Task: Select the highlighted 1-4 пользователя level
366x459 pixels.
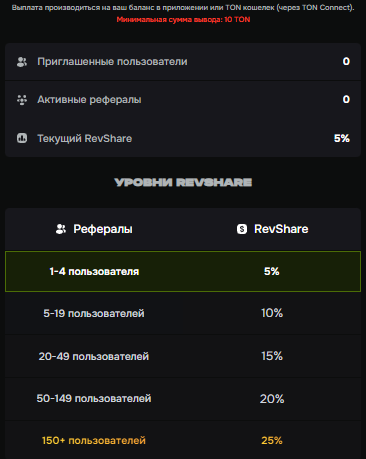Action: point(183,271)
